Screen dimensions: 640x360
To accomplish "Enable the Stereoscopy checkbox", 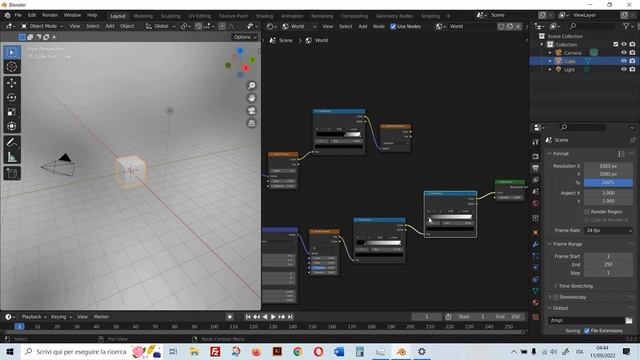I will (556, 297).
